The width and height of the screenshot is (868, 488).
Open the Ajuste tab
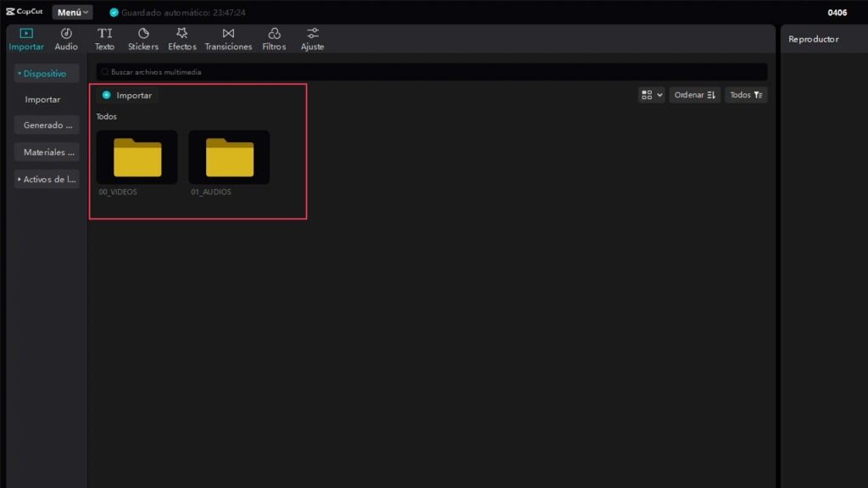(312, 39)
